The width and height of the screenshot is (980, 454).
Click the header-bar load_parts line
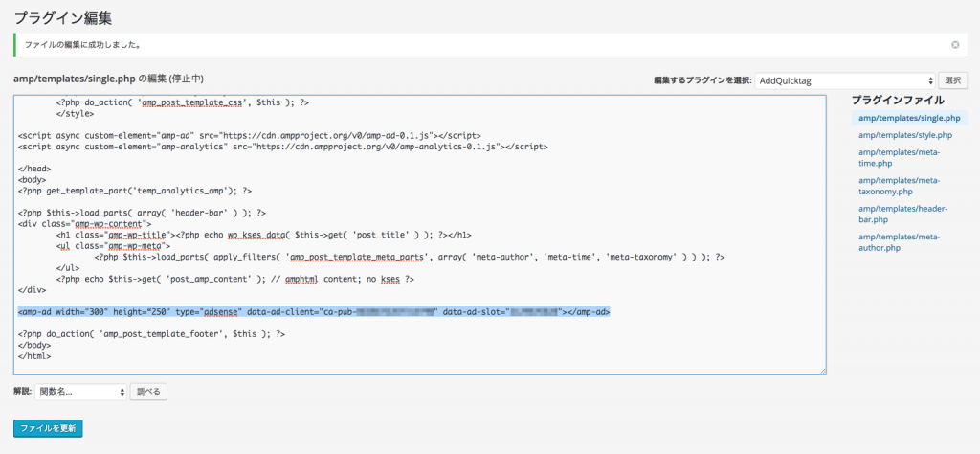pyautogui.click(x=143, y=213)
